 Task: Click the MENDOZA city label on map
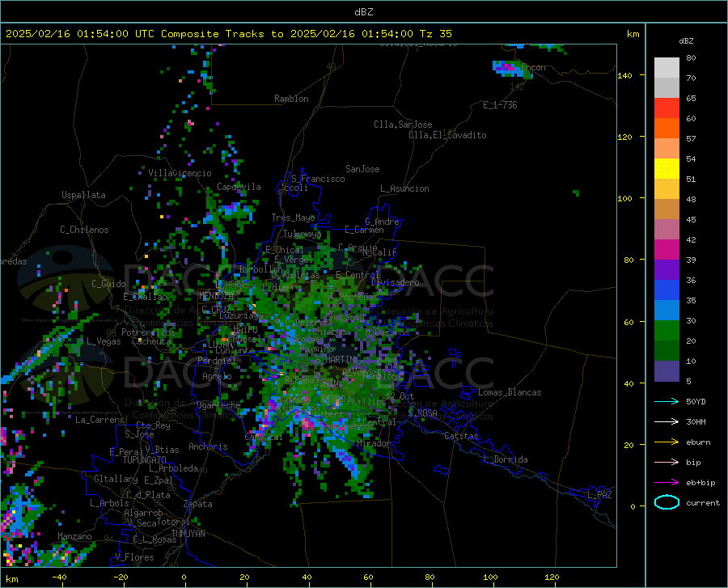tap(216, 296)
